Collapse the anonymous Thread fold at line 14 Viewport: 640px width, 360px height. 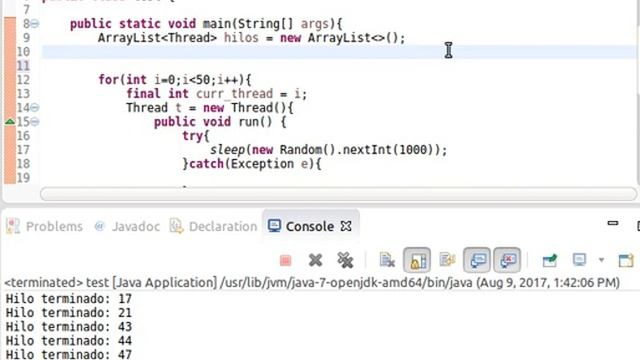(x=35, y=108)
